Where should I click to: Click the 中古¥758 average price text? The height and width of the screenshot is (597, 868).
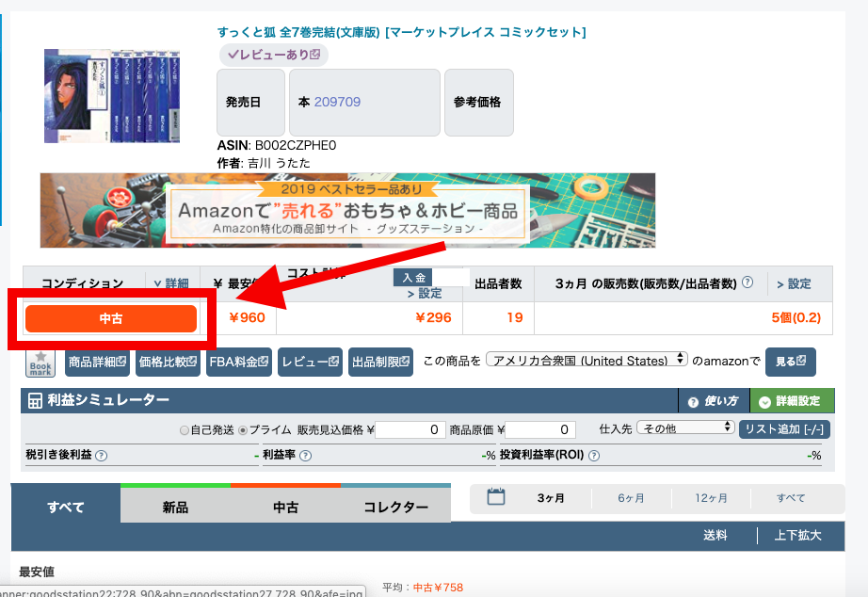438,588
